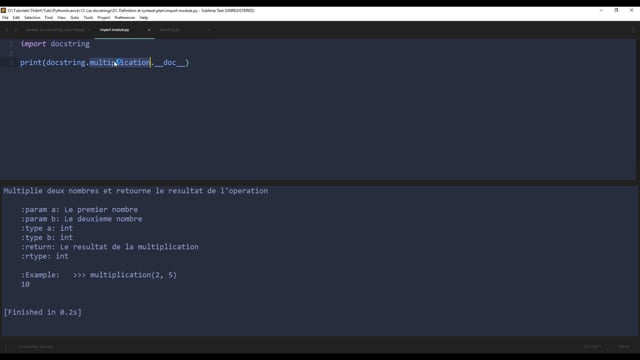Screen dimensions: 640x360
Task: Open the Tools menu
Action: click(88, 18)
